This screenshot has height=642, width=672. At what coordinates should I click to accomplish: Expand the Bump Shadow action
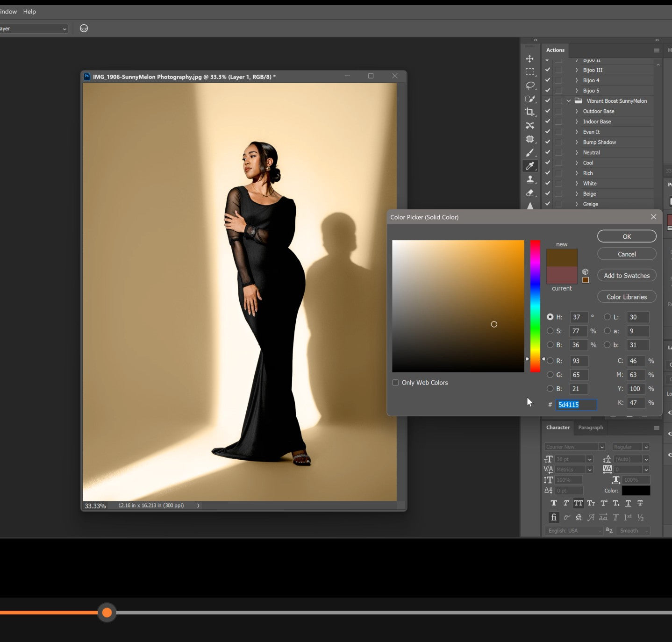click(577, 142)
